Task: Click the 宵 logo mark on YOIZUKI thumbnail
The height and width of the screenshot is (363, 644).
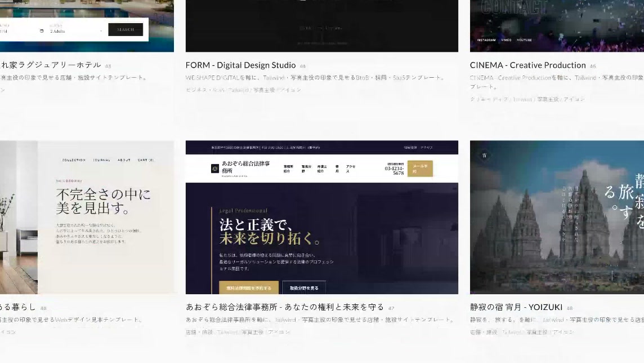Action: [x=485, y=156]
